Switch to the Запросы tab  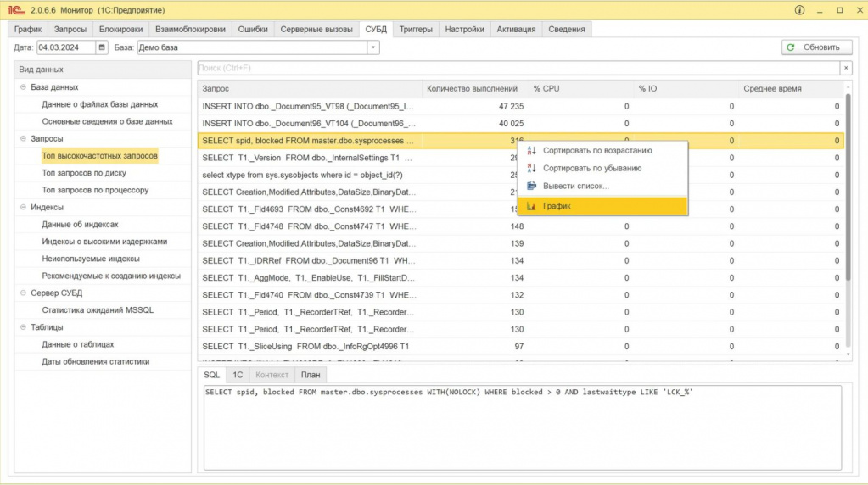coord(70,30)
